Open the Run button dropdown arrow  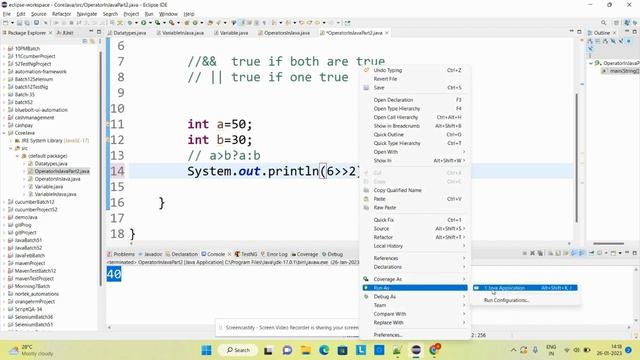(149, 23)
